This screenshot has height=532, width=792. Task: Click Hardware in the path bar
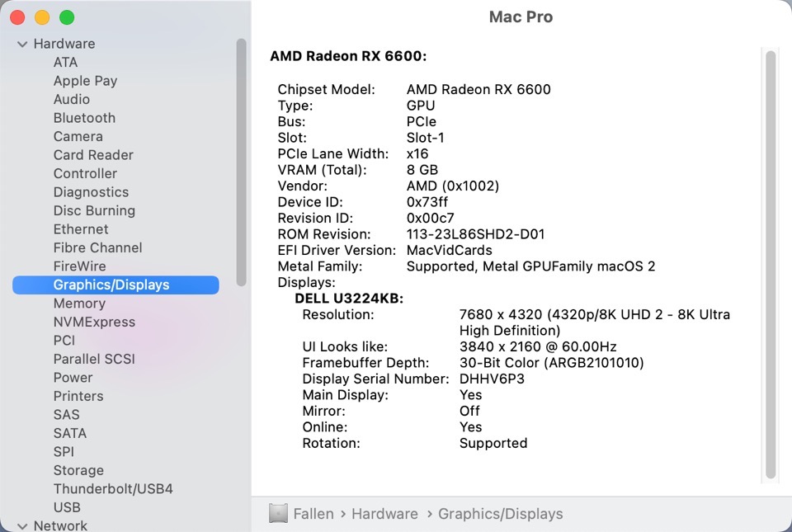(x=385, y=514)
